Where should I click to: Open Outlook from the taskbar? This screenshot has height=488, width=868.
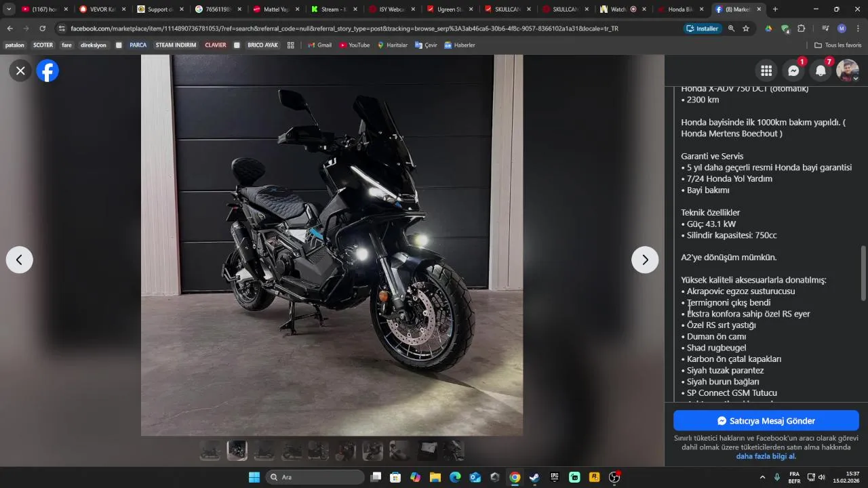point(475,477)
